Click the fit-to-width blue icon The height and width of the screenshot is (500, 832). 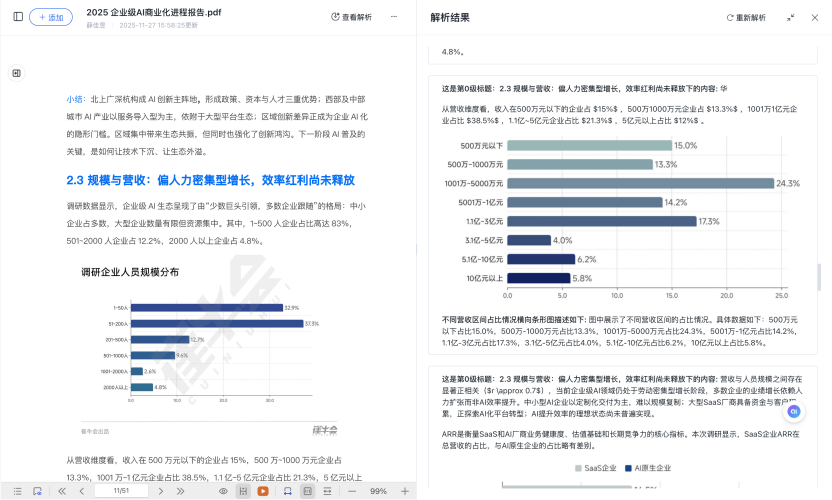point(288,491)
